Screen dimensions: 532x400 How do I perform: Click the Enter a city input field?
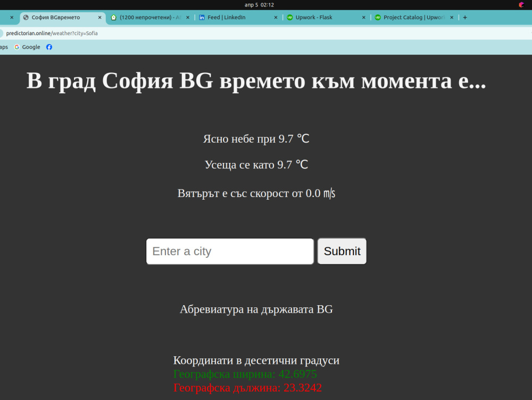point(230,251)
